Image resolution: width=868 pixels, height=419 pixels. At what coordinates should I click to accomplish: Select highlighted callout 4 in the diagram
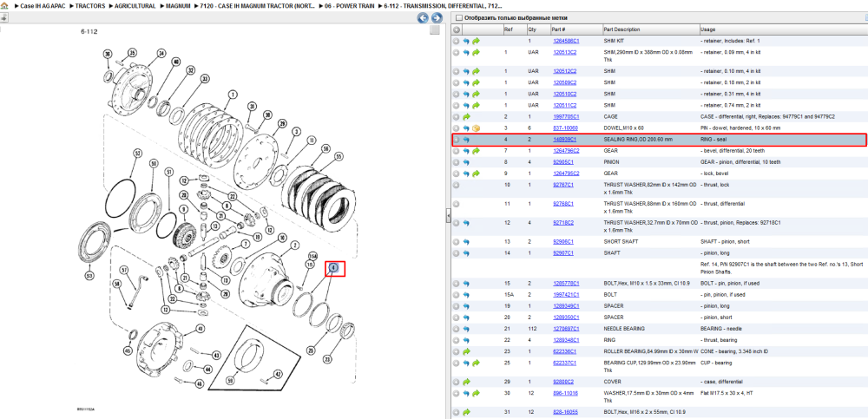pyautogui.click(x=334, y=268)
